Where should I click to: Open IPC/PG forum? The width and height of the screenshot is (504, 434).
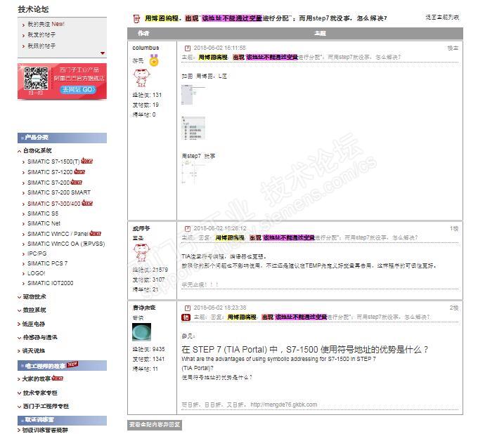[37, 254]
